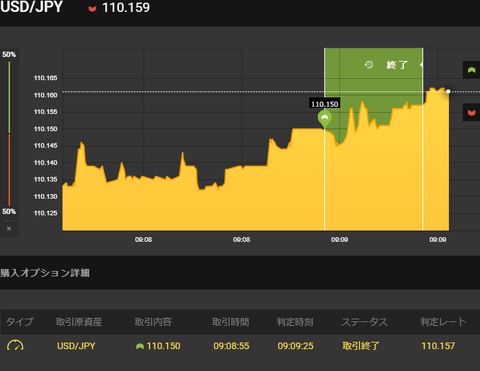
Task: Click the end-time white vertical line marker
Action: [x=423, y=139]
